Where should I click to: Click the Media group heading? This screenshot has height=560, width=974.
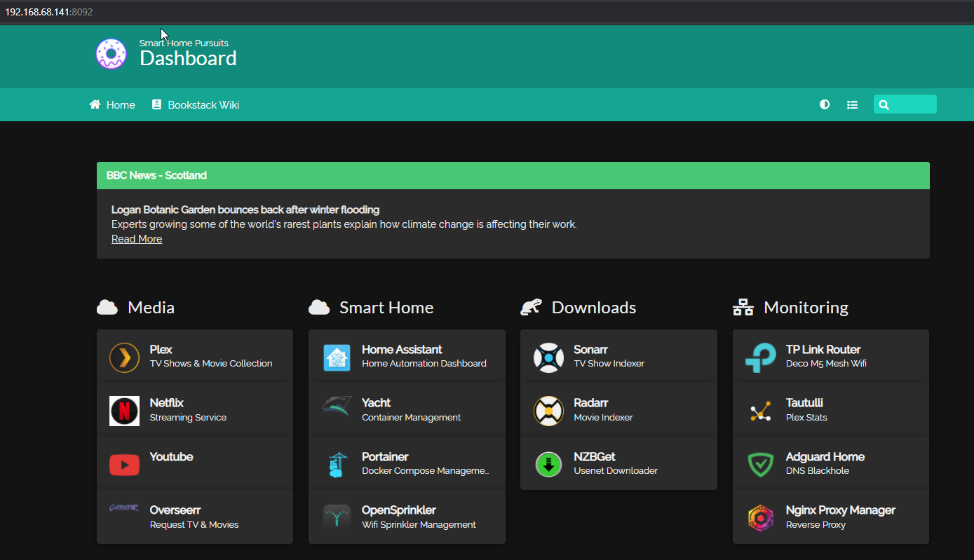pyautogui.click(x=151, y=307)
